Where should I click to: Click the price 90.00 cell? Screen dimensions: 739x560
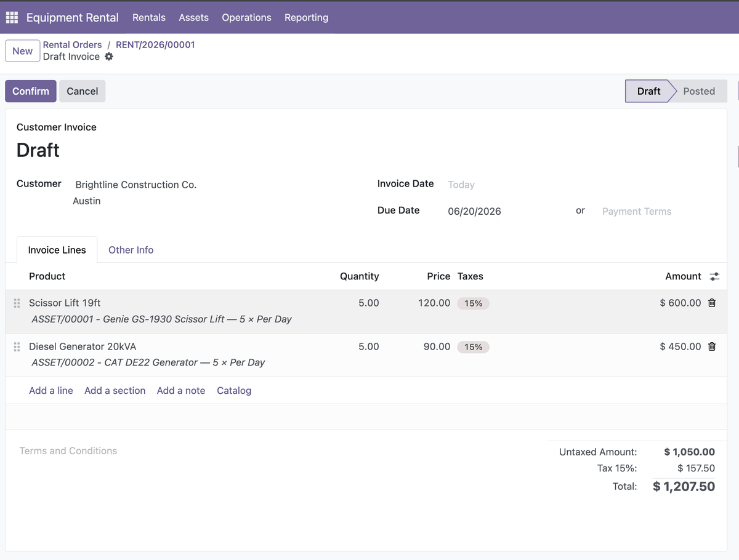click(437, 346)
